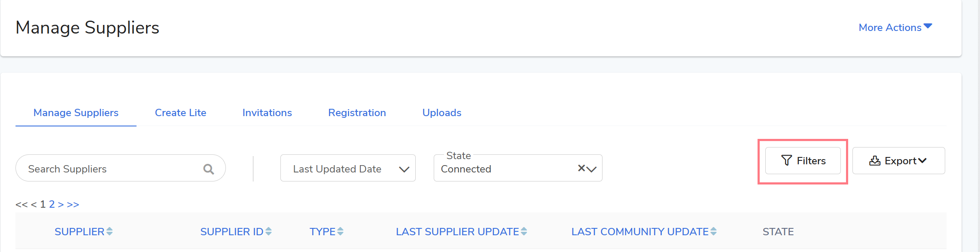
Task: Open the More Actions menu
Action: coord(895,28)
